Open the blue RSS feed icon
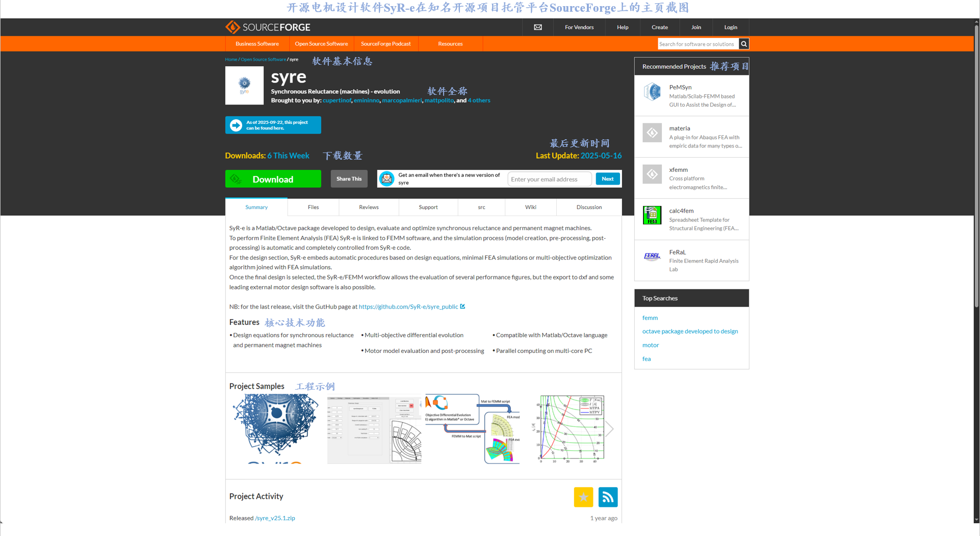980x536 pixels. 608,497
